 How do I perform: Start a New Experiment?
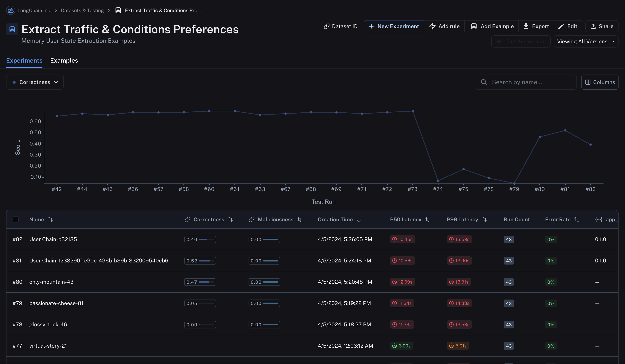(394, 26)
